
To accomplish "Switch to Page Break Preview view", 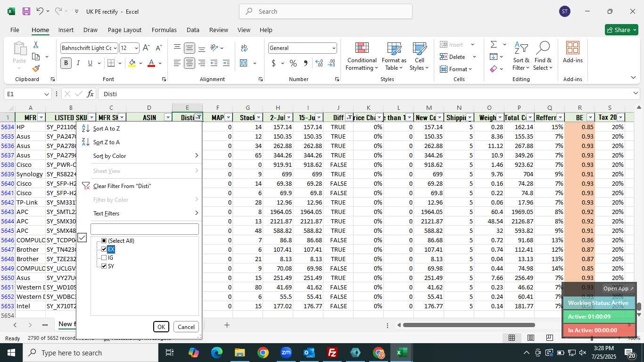I will pos(550,337).
